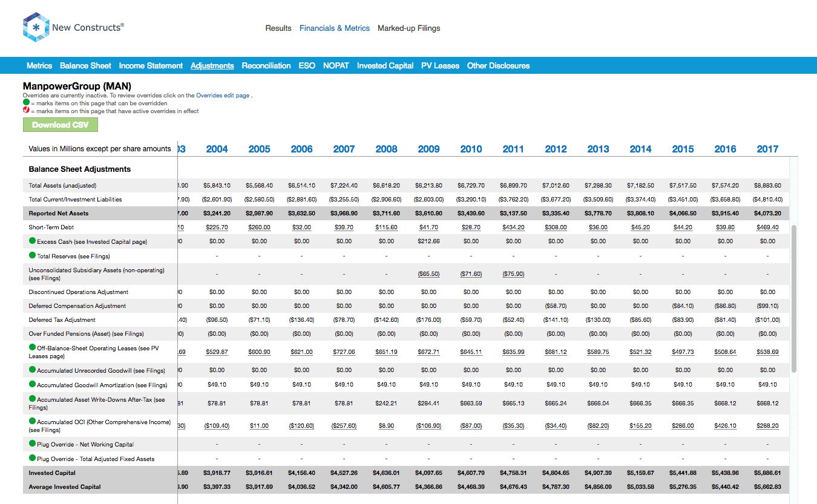Click the New Constructs logo

point(73,27)
